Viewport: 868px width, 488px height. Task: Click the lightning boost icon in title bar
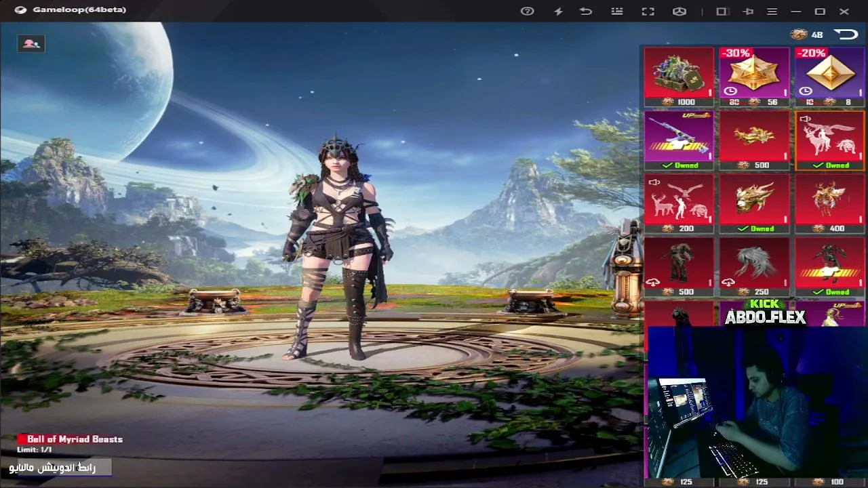(x=558, y=11)
